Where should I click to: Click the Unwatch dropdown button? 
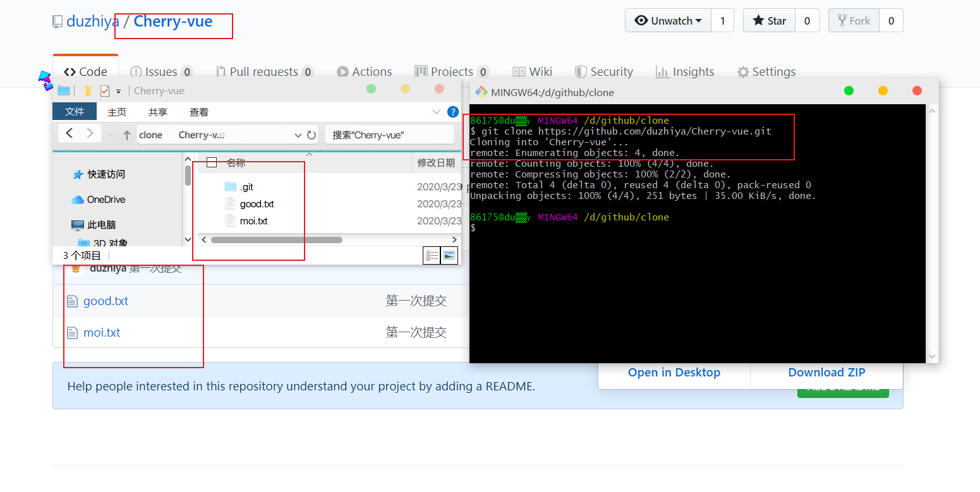coord(668,21)
